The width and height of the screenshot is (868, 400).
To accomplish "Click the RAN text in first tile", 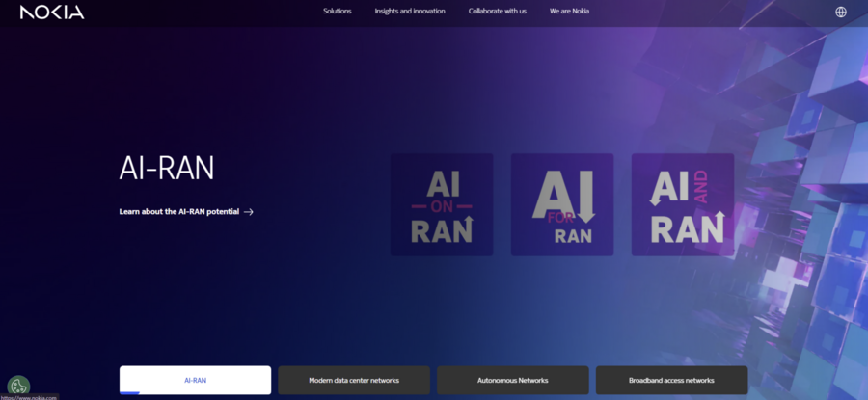I will [x=442, y=229].
